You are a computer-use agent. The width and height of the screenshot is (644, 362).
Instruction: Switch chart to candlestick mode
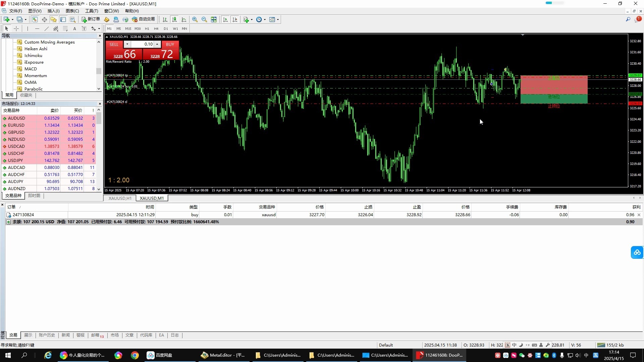[174, 19]
